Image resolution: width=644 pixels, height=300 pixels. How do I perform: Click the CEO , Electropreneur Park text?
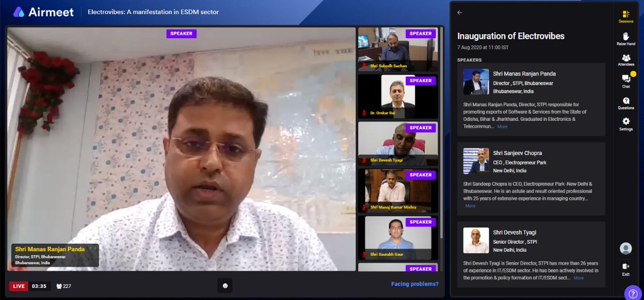coord(521,162)
